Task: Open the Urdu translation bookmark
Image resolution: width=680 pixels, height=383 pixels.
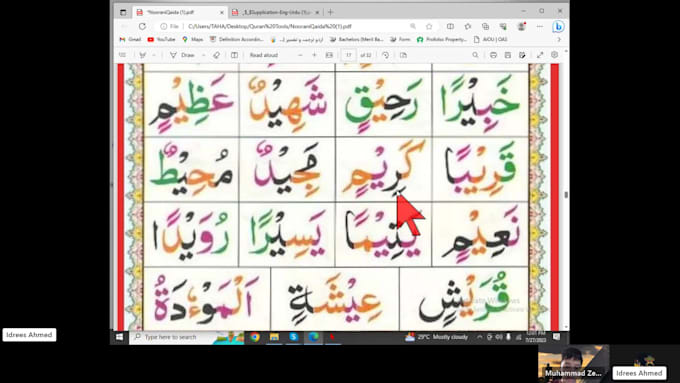Action: 297,39
